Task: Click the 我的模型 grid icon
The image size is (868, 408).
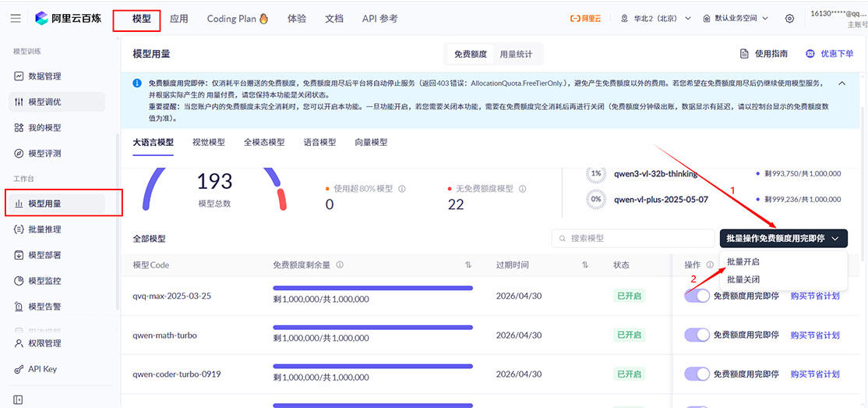Action: 19,127
